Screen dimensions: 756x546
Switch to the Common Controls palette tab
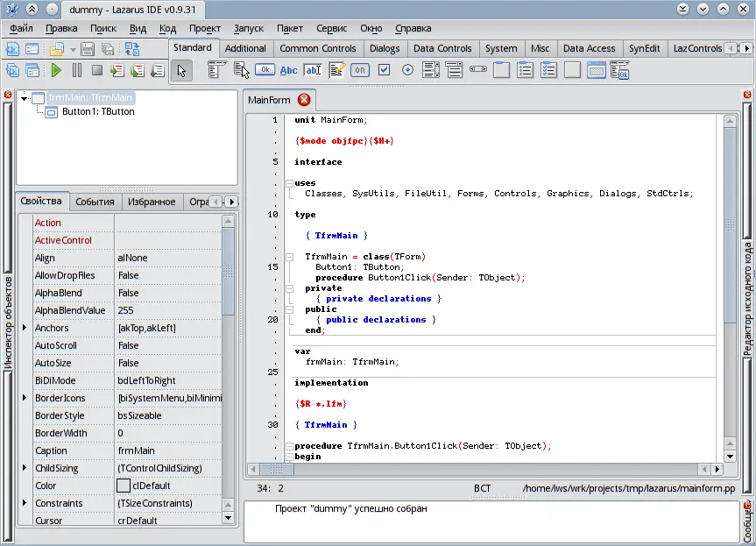318,48
